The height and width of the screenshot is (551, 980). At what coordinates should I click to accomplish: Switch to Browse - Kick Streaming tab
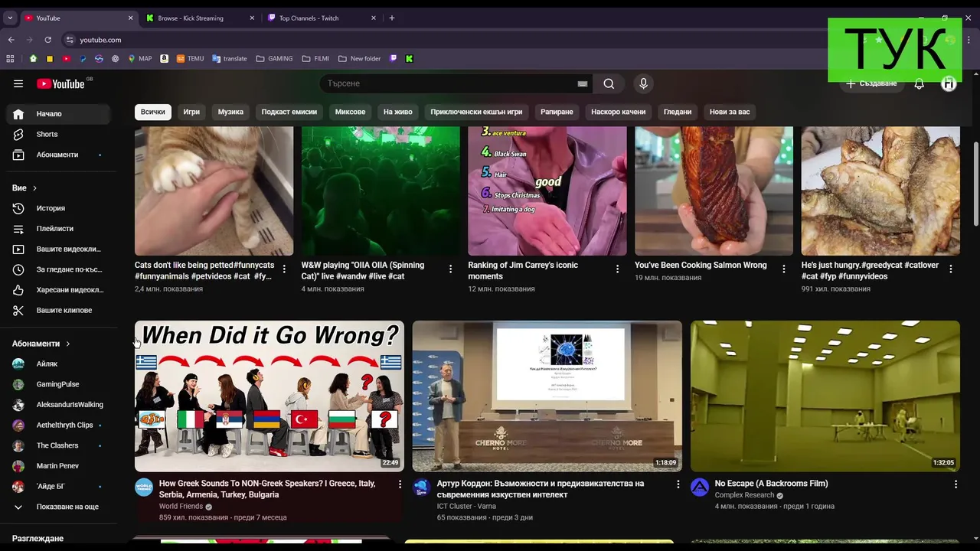coord(199,18)
